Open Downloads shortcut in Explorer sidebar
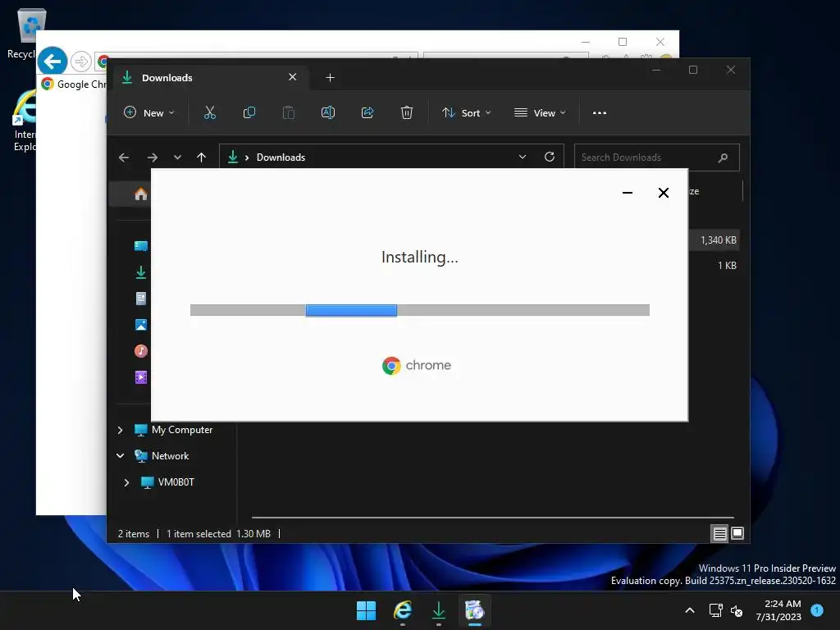 click(x=141, y=272)
